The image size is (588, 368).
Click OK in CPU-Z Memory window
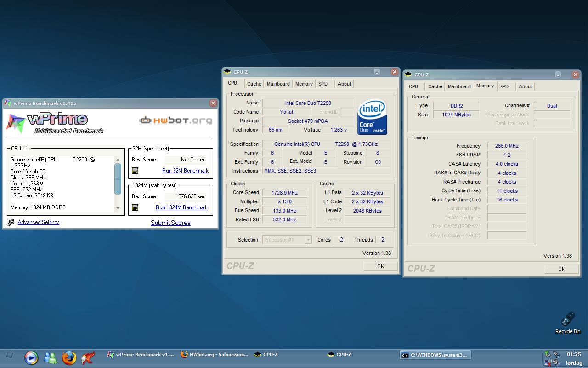561,269
